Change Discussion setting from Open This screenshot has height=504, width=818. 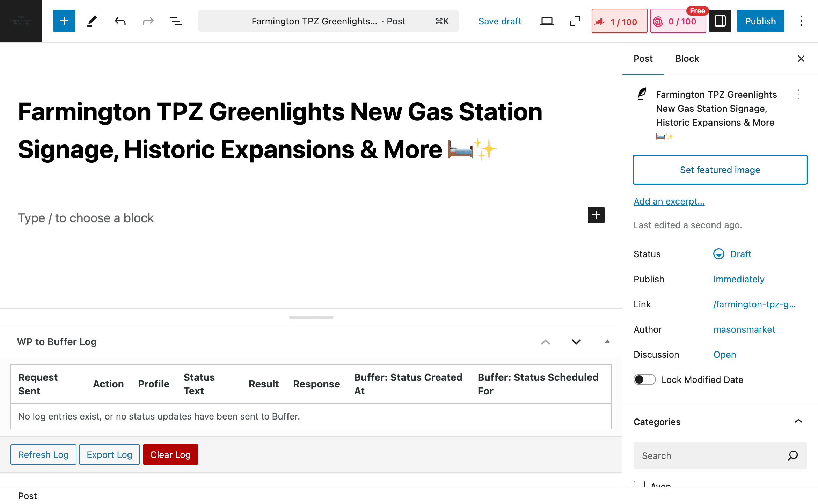tap(724, 355)
